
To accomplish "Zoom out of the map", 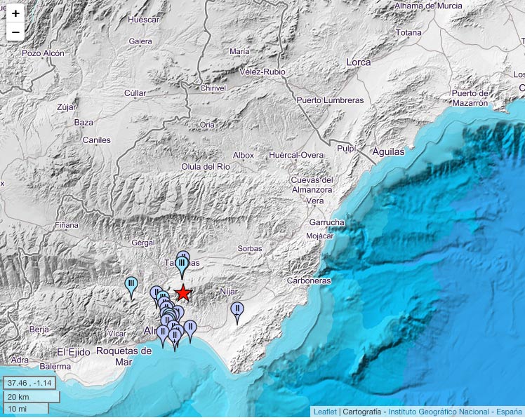I will click(x=15, y=32).
